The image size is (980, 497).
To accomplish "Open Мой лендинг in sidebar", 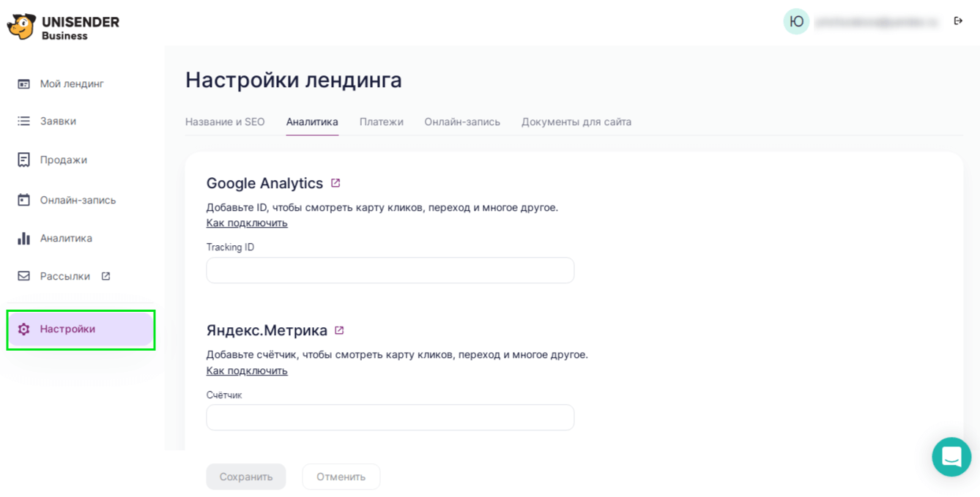I will [72, 84].
